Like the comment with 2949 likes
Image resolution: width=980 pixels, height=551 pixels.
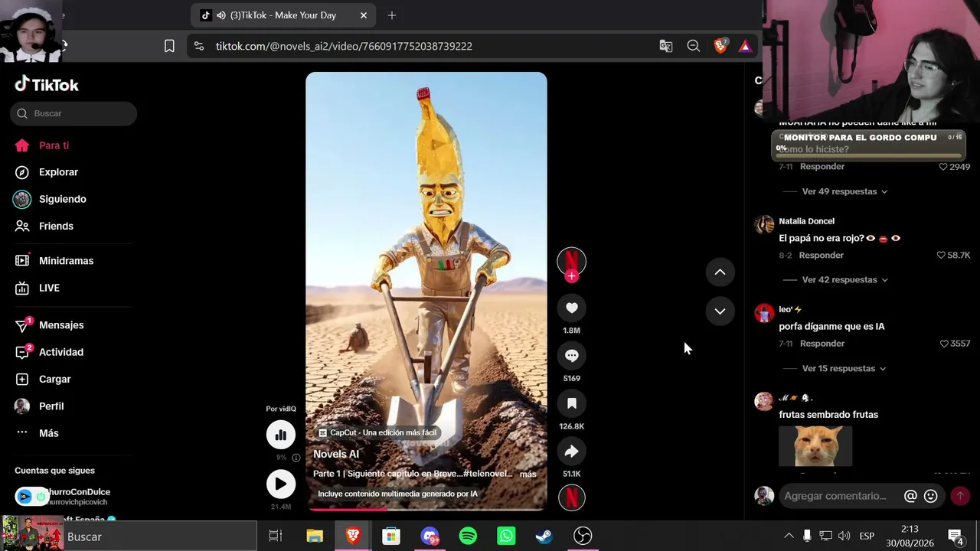(x=943, y=166)
